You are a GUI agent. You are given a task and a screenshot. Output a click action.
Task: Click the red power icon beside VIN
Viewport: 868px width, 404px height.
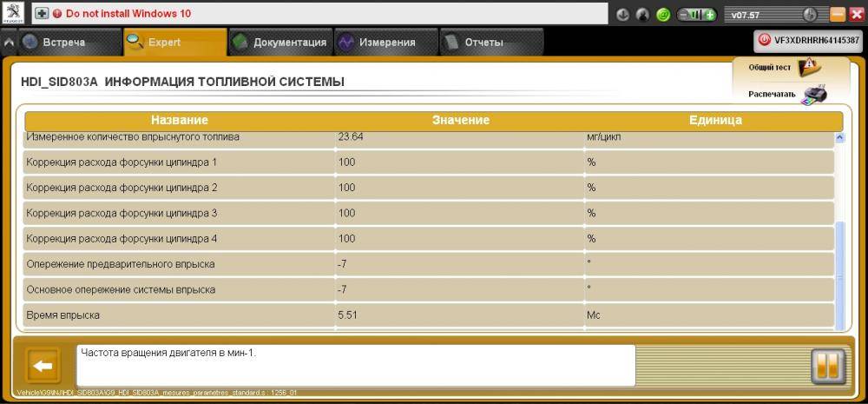pyautogui.click(x=765, y=40)
